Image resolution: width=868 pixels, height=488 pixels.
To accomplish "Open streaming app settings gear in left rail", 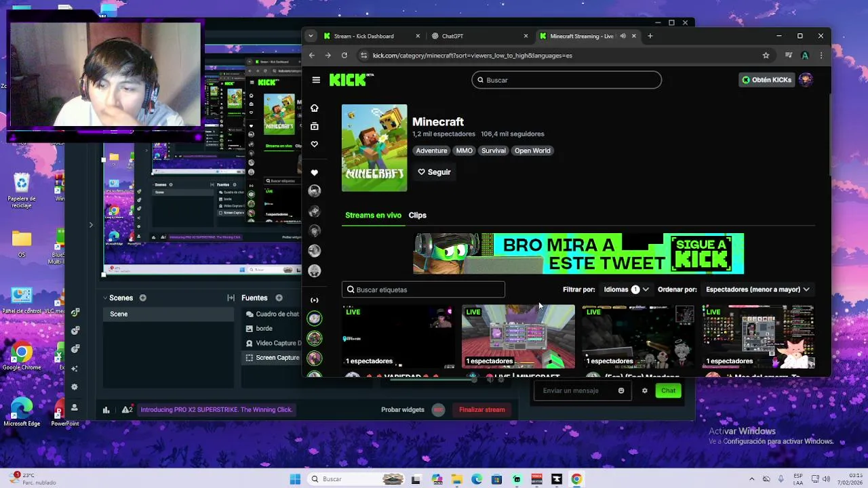I will [75, 387].
